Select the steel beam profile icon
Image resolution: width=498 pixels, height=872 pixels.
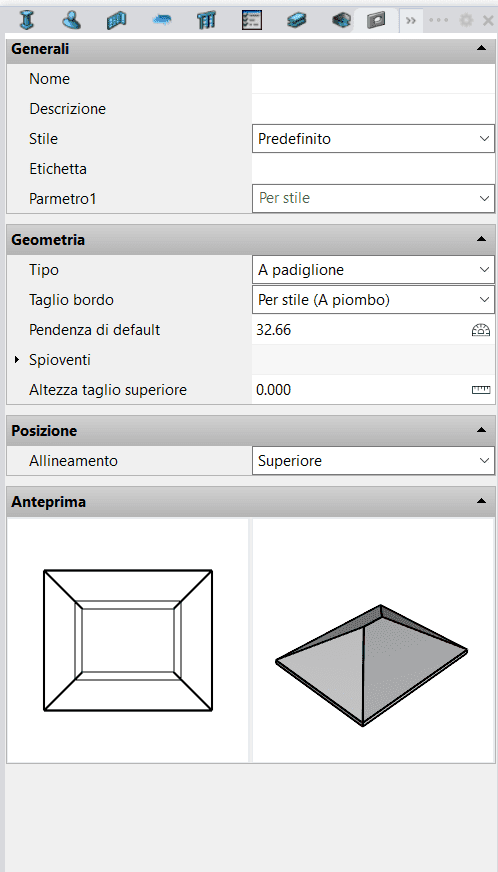[26, 21]
